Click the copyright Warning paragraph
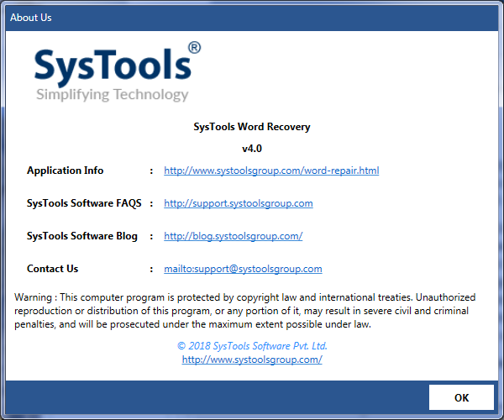Screen dimensions: 504x420 click(x=244, y=311)
